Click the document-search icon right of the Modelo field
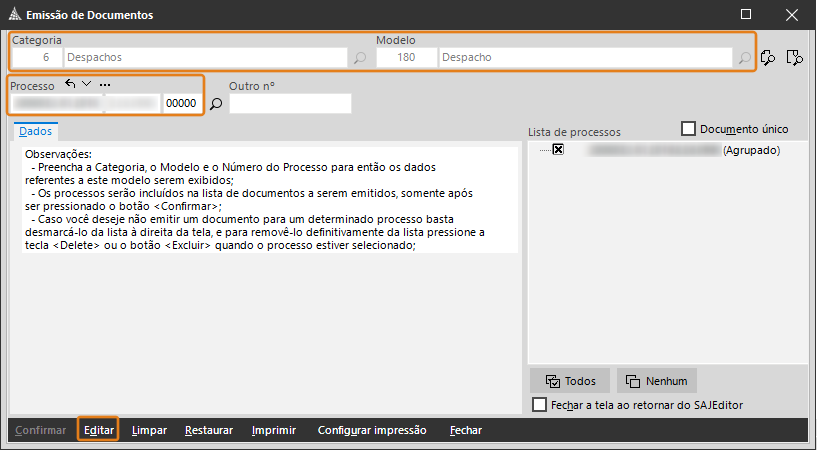This screenshot has width=817, height=450. (x=768, y=57)
